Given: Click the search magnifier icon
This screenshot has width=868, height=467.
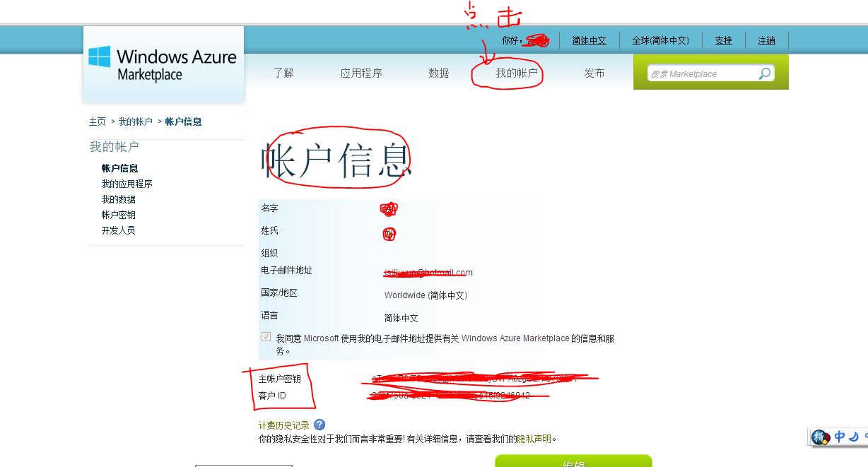Looking at the screenshot, I should 764,73.
